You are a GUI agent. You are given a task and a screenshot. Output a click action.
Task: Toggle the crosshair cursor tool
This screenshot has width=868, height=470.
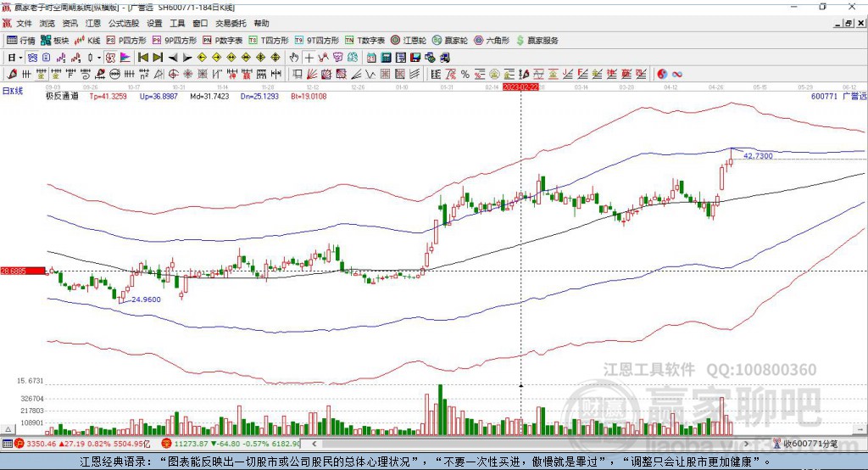coord(309,58)
